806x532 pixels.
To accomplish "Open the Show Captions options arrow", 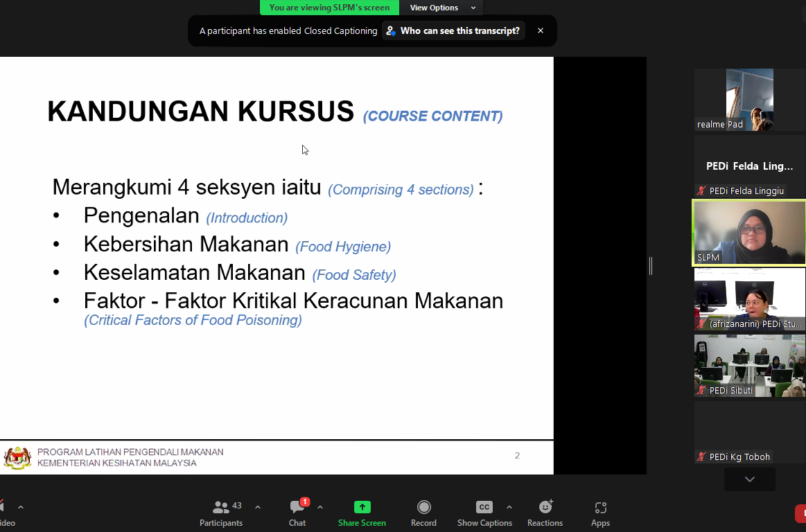I will pyautogui.click(x=509, y=507).
